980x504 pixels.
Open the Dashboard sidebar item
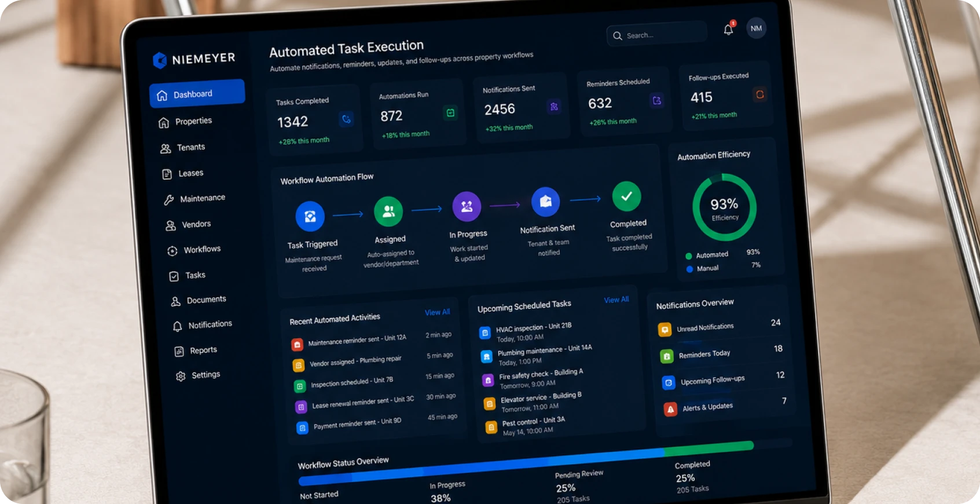(197, 94)
